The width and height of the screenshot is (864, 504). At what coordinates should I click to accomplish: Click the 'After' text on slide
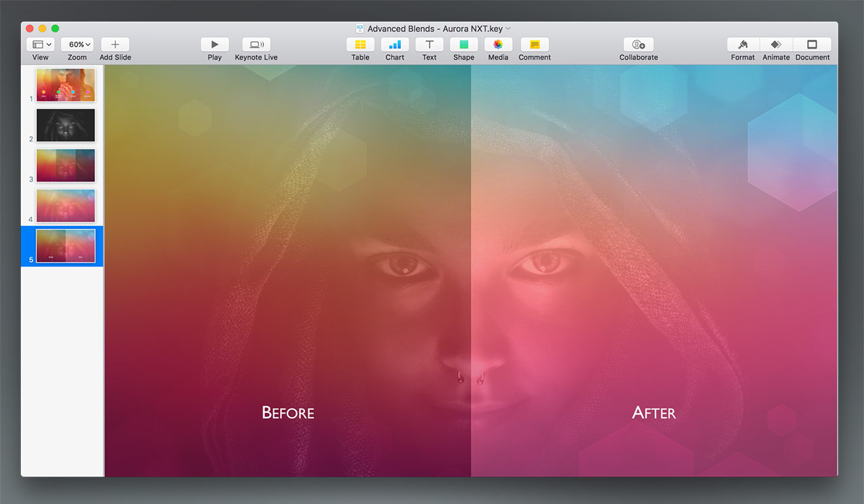pos(653,412)
